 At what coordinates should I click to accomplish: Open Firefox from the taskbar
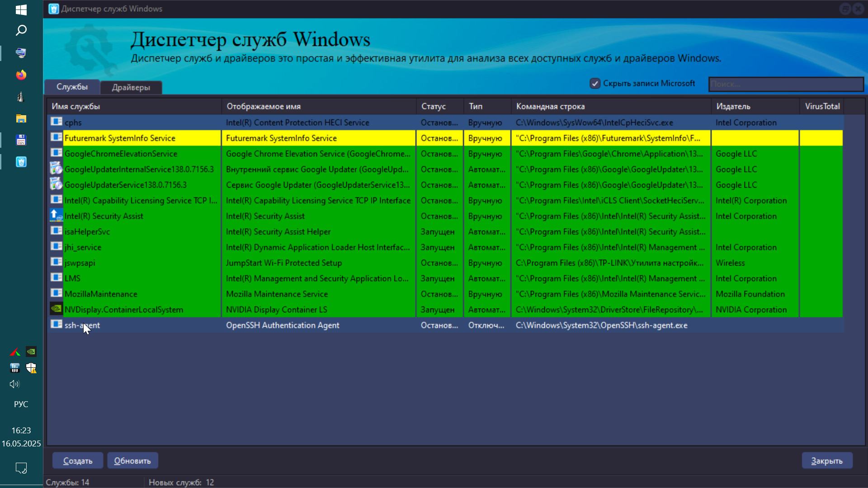point(21,75)
